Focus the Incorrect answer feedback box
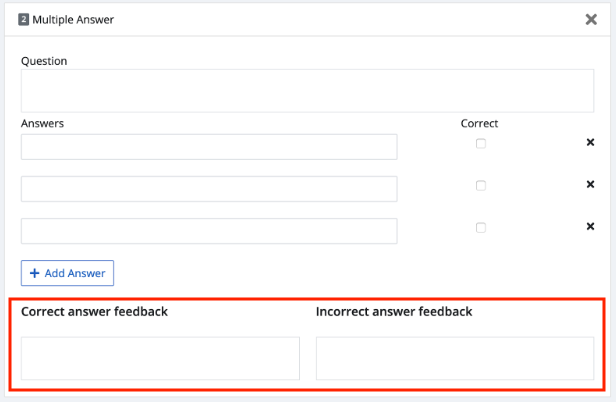 point(455,358)
